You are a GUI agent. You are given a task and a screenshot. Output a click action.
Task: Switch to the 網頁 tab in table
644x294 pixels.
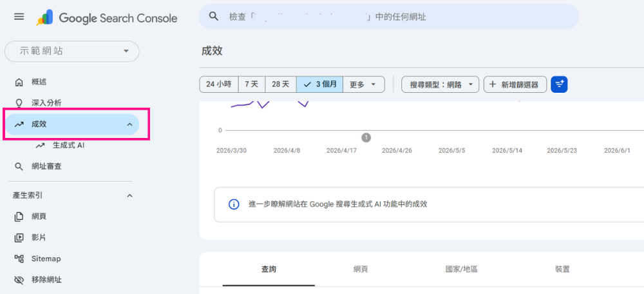(361, 269)
